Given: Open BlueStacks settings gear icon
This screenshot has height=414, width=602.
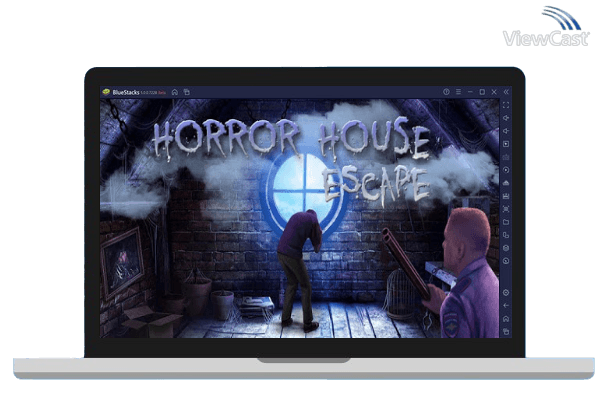Looking at the screenshot, I should [x=506, y=293].
